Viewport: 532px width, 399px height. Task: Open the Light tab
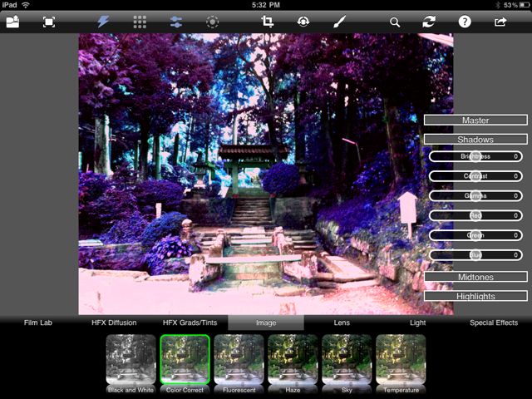(x=417, y=323)
